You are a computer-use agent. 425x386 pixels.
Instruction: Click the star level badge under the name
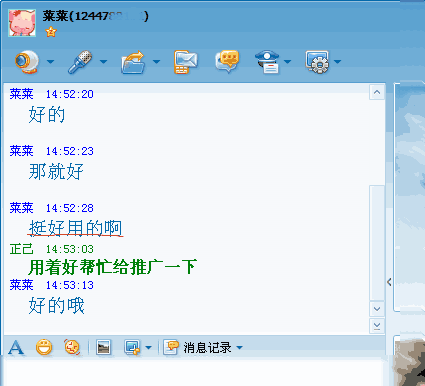51,32
